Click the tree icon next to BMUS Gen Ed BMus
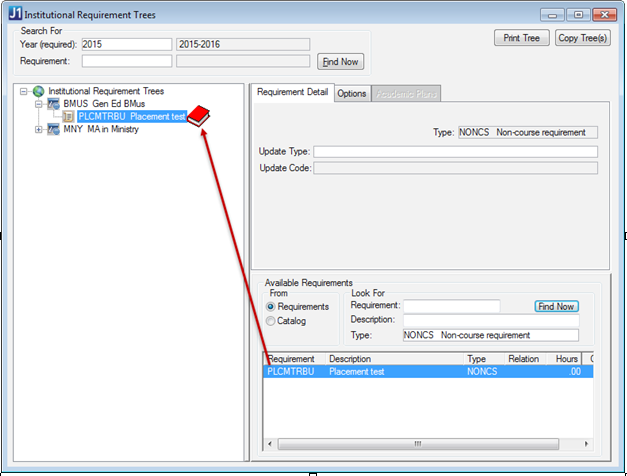Image resolution: width=627 pixels, height=476 pixels. 54,104
